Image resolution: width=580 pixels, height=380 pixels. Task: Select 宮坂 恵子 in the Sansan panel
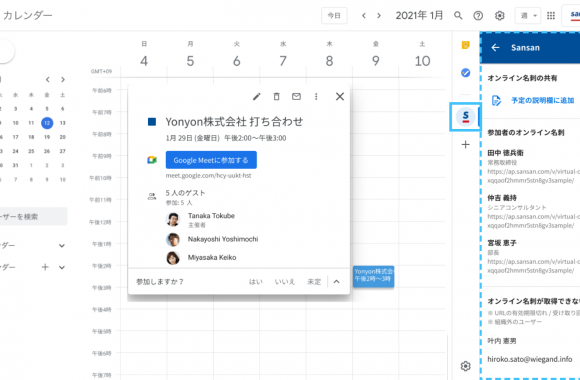click(x=502, y=243)
